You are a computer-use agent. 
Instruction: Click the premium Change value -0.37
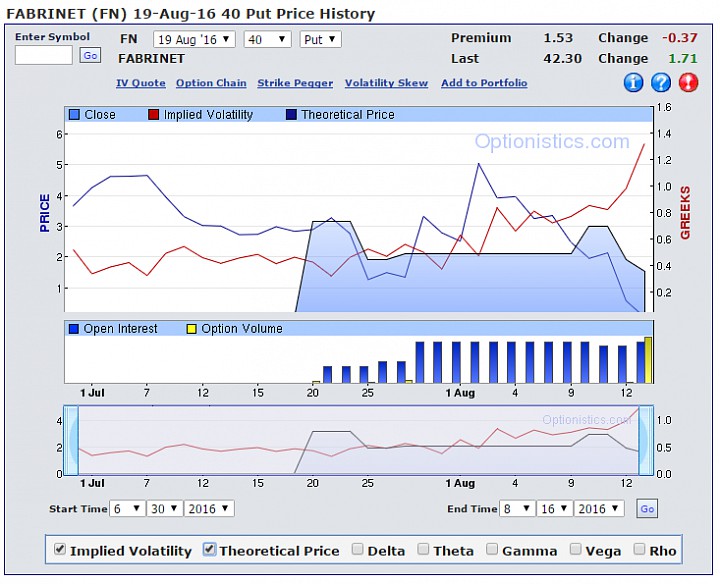680,38
